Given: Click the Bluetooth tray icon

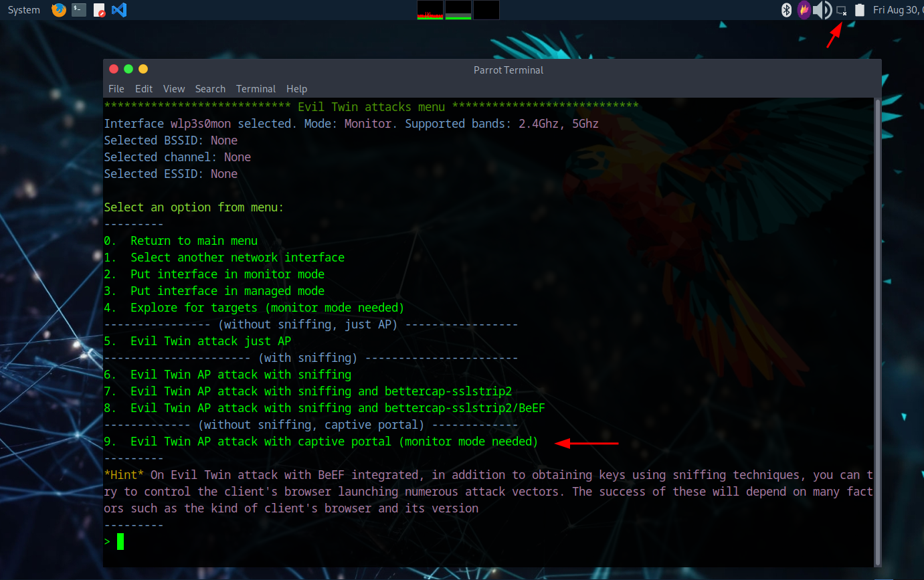Looking at the screenshot, I should [x=787, y=10].
